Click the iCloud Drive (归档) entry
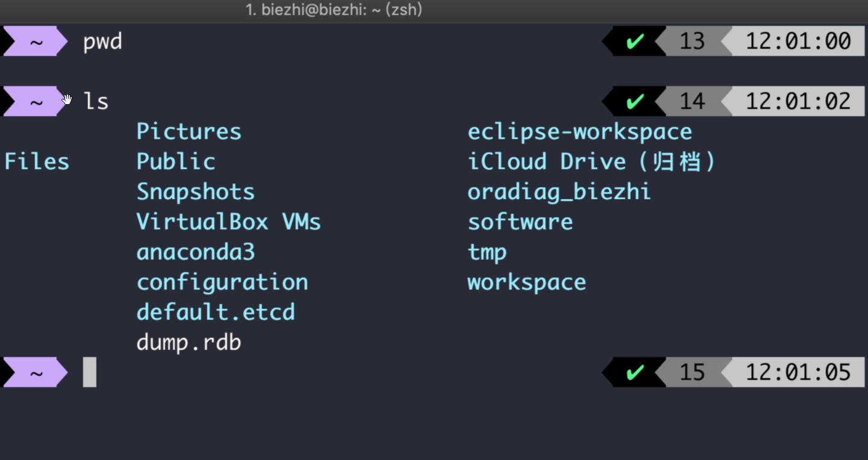Image resolution: width=868 pixels, height=460 pixels. pyautogui.click(x=592, y=162)
